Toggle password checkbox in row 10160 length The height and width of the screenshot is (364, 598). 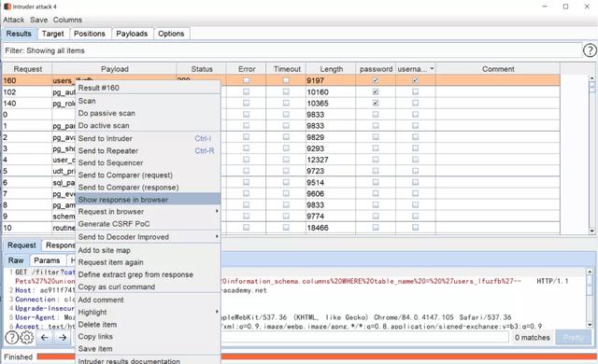point(376,91)
